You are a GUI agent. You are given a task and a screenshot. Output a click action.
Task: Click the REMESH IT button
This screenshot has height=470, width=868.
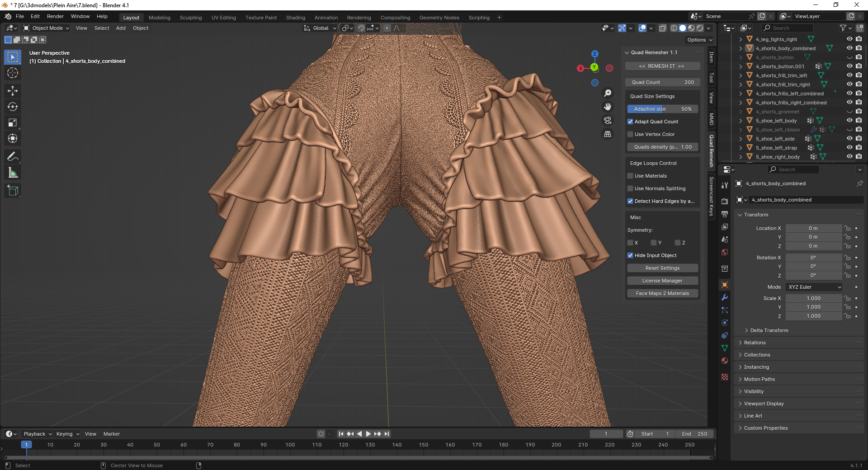tap(662, 66)
